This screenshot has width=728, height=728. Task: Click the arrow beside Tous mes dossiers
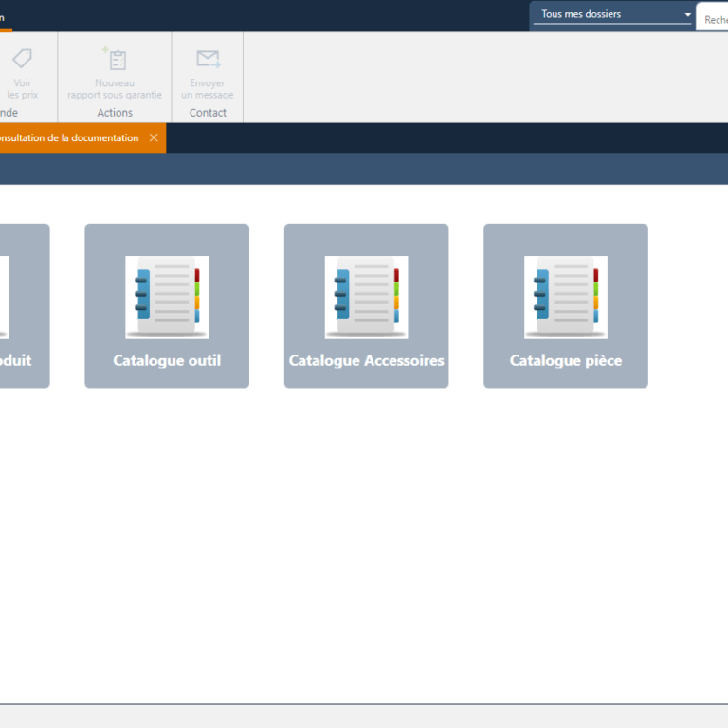pyautogui.click(x=687, y=15)
